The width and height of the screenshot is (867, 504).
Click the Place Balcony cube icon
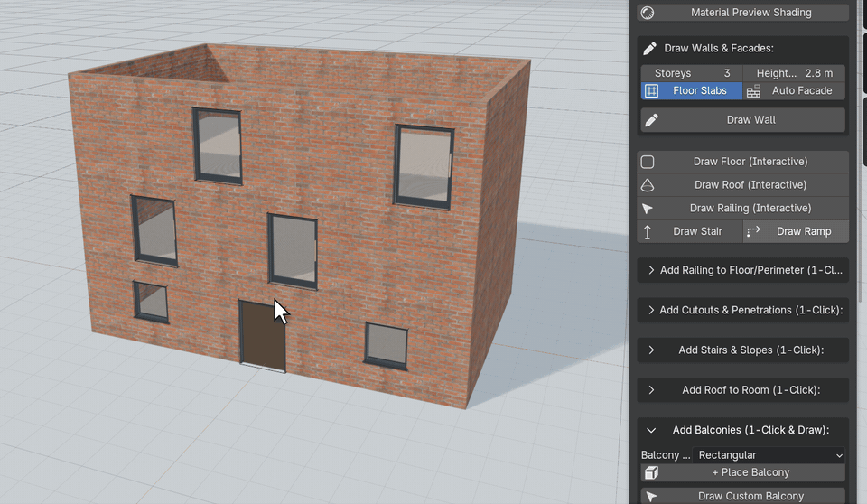651,472
